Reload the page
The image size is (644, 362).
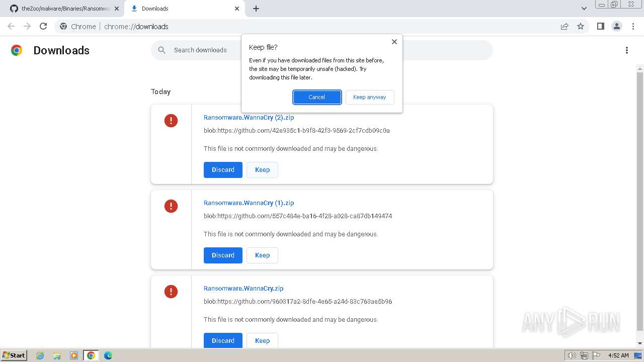43,26
